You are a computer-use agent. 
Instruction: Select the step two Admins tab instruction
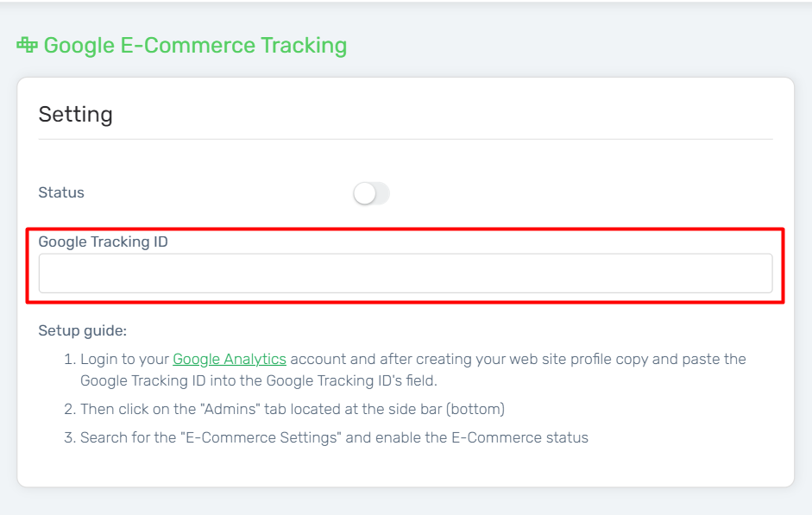click(x=284, y=409)
